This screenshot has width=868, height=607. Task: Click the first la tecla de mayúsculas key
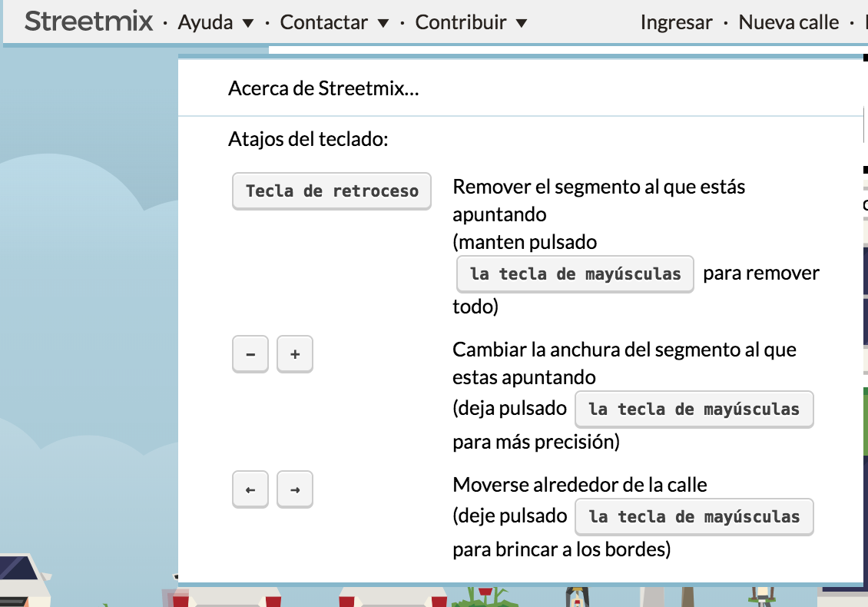click(575, 274)
